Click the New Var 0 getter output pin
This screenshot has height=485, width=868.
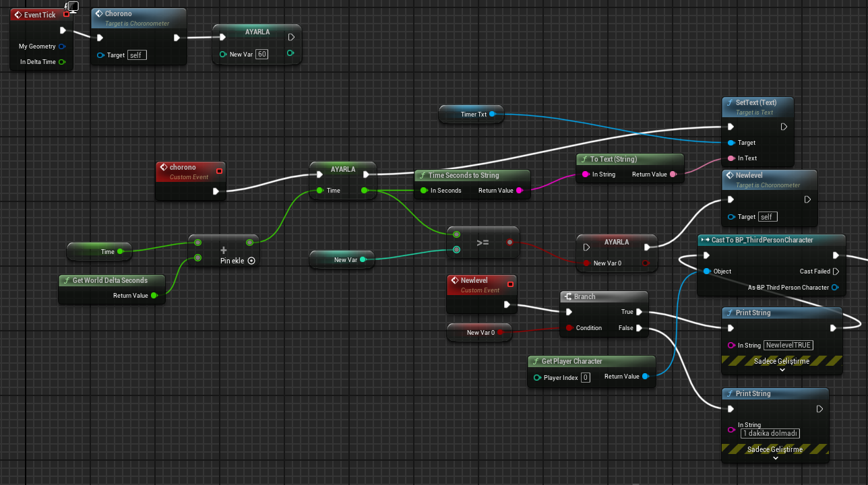(501, 333)
